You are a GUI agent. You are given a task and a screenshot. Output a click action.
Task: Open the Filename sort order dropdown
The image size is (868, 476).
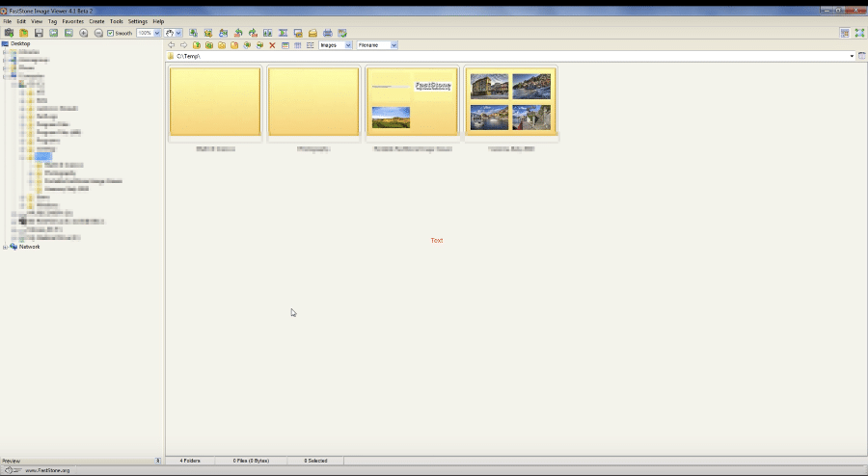pos(393,45)
